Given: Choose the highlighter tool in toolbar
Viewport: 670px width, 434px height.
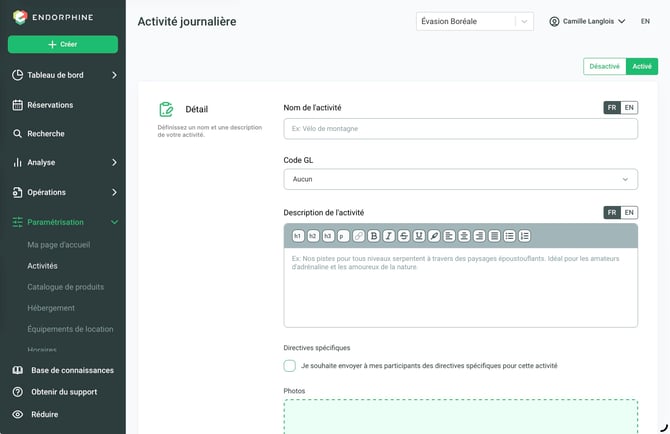Looking at the screenshot, I should click(434, 236).
